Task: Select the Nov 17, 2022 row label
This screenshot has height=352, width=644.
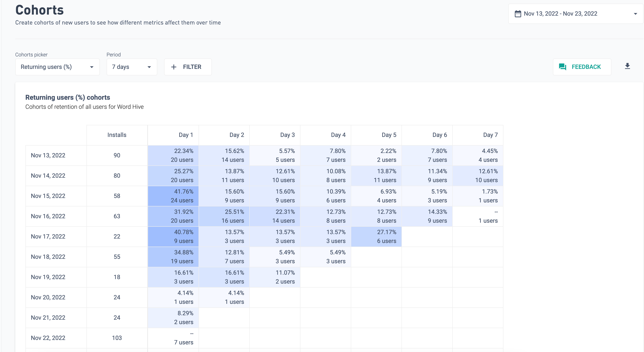Action: pos(48,236)
